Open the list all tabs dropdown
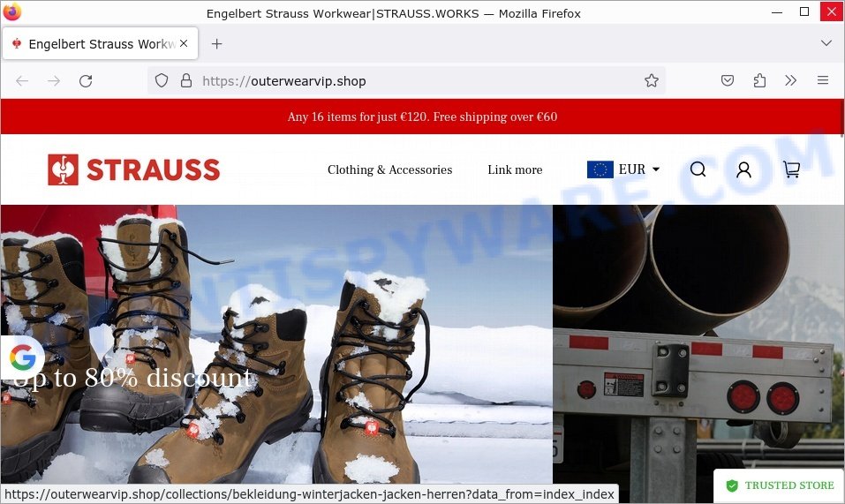845x504 pixels. [826, 43]
